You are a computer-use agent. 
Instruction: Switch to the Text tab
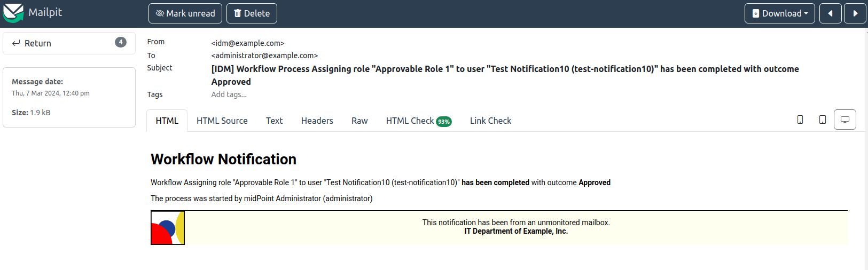click(x=274, y=121)
